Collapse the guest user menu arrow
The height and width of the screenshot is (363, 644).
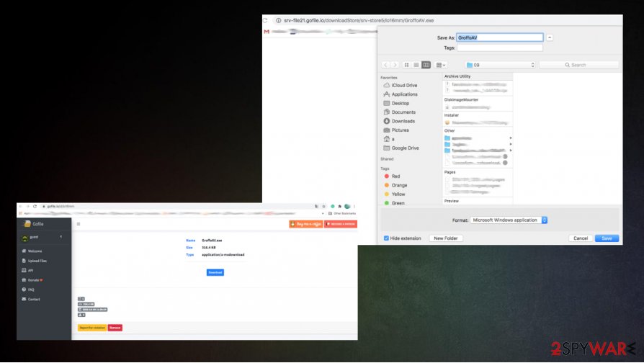(x=61, y=236)
